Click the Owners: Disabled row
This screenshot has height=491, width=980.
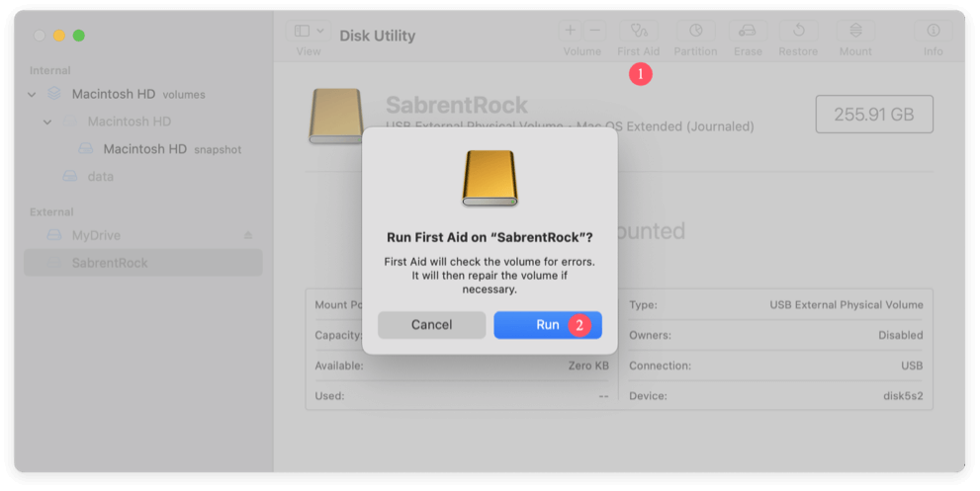(775, 336)
